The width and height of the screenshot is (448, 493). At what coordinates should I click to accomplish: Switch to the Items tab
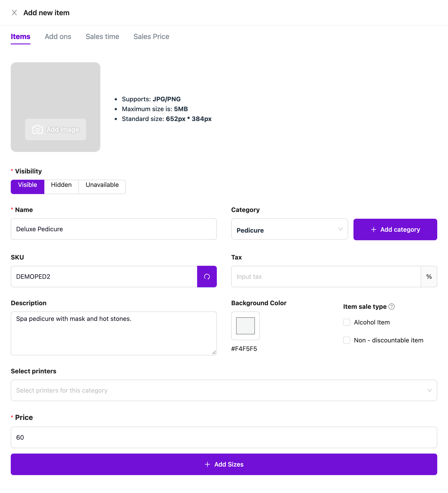(21, 37)
